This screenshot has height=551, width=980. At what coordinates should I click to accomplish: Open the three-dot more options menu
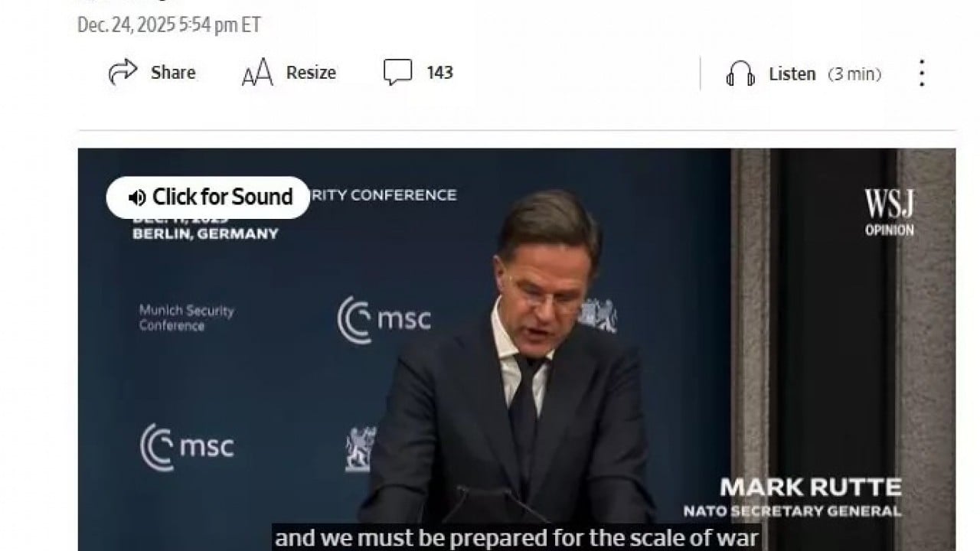[922, 73]
